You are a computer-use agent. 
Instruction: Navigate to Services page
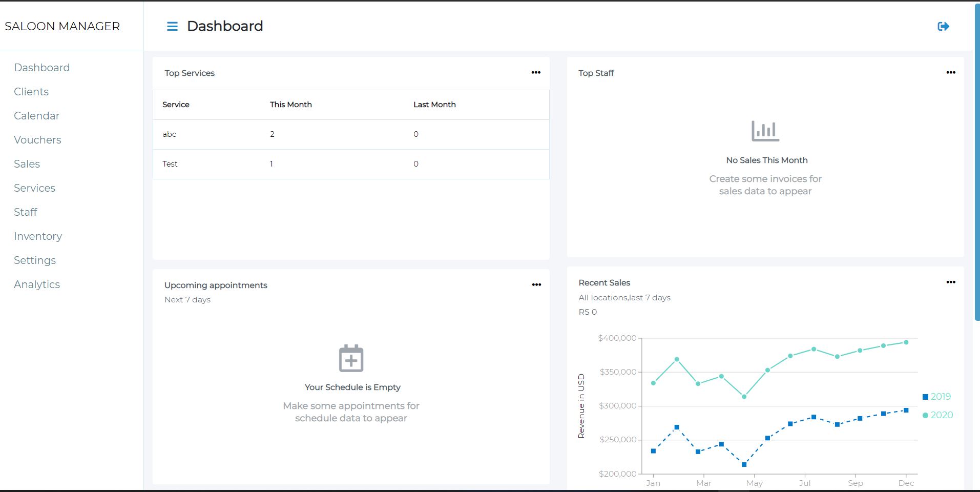coord(34,188)
